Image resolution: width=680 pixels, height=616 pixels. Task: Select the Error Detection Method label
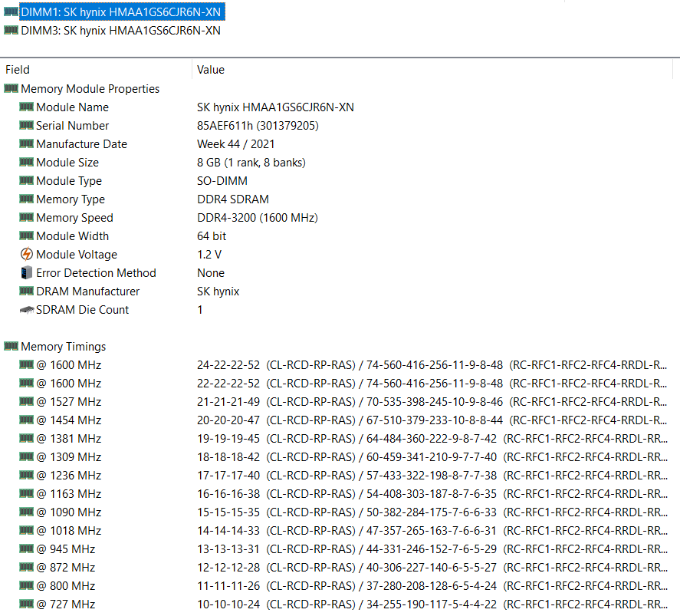point(96,273)
